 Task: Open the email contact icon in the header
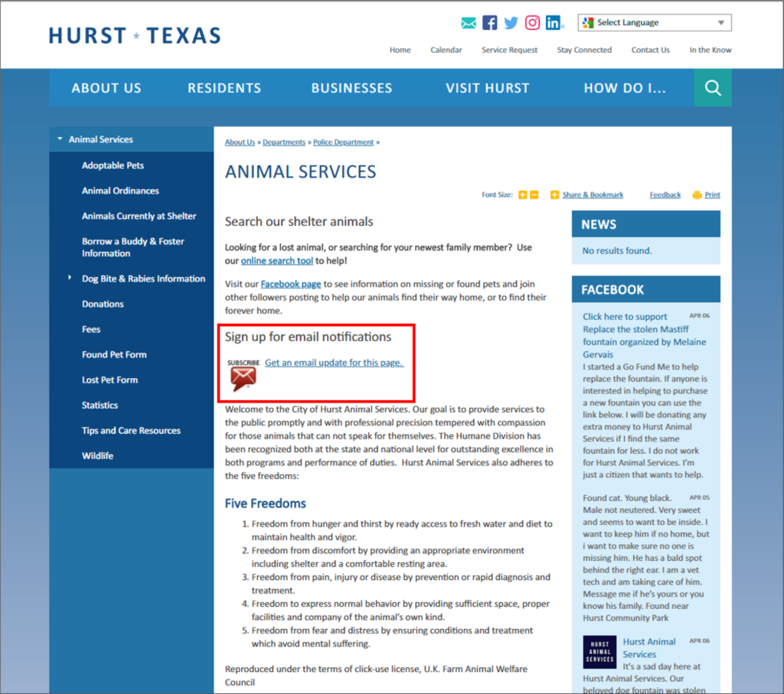(x=469, y=22)
